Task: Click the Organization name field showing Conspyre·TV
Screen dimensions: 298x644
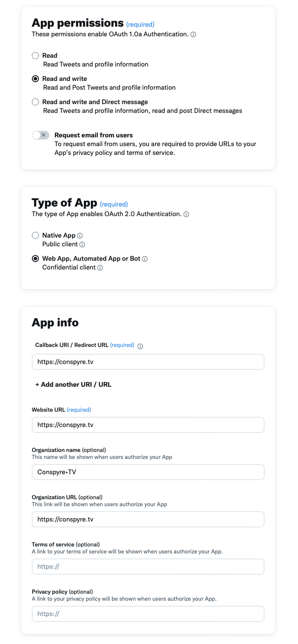Action: coord(148,472)
